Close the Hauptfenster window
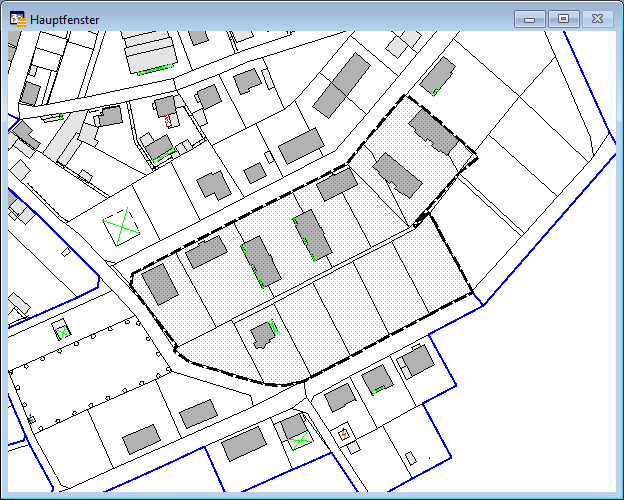 point(598,19)
